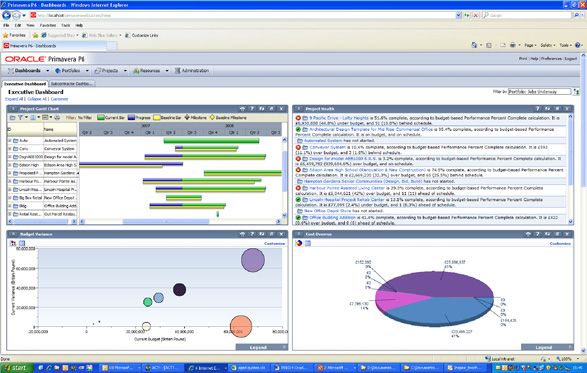Image resolution: width=587 pixels, height=373 pixels.
Task: Click Customize link in Budget Variance panel
Action: [x=274, y=243]
